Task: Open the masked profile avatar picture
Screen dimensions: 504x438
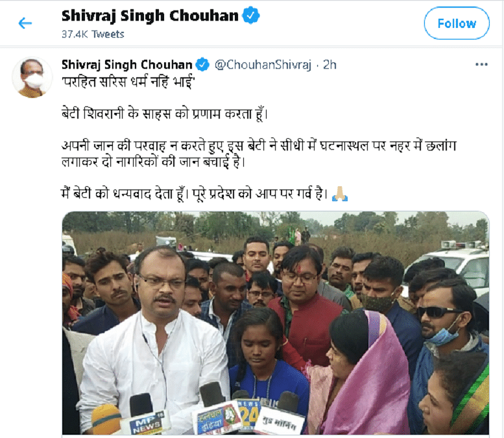Action: (32, 77)
